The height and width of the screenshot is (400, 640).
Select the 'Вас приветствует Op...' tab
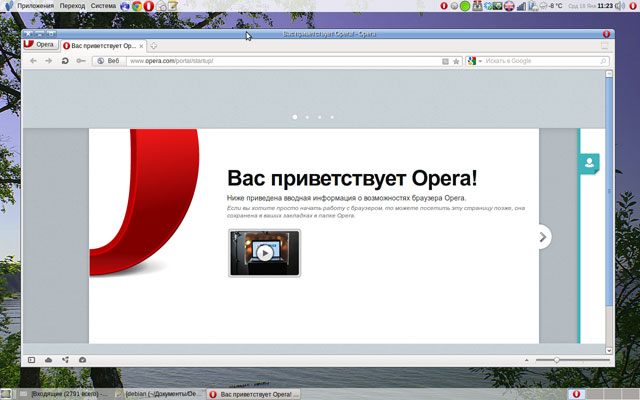103,46
